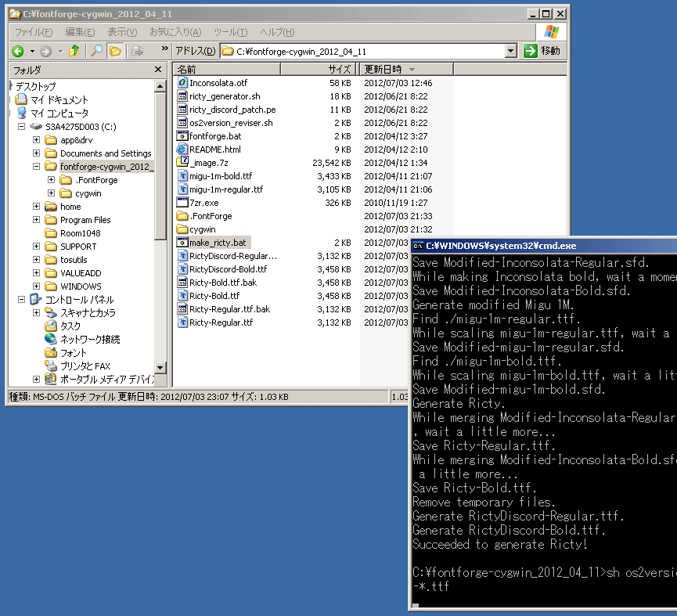The height and width of the screenshot is (616, 677).
Task: Open the ツール(T) menu
Action: (231, 32)
